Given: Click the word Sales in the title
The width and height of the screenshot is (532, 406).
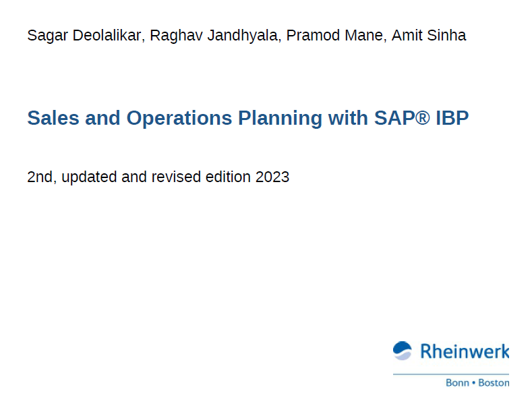Looking at the screenshot, I should 53,118.
